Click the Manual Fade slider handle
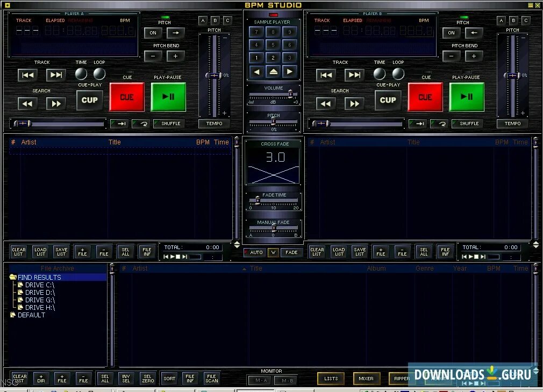Viewport: 543px width, 392px height. click(274, 227)
